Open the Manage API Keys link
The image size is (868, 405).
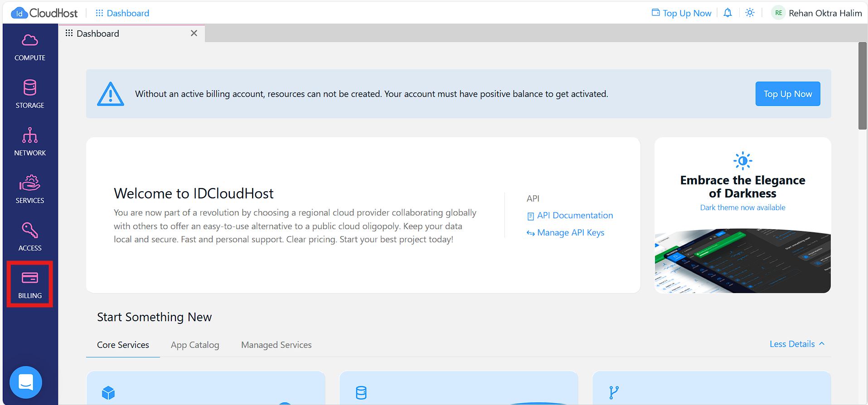click(x=566, y=233)
